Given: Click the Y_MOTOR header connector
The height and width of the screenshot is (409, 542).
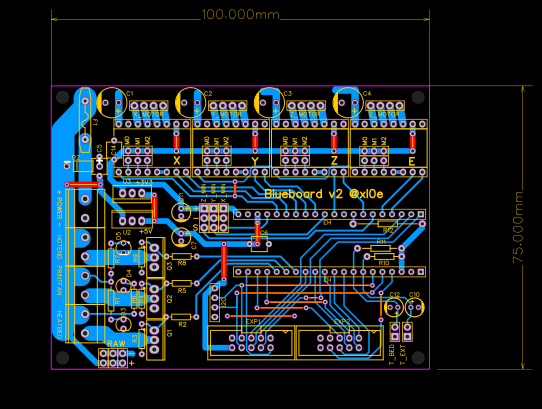Looking at the screenshot, I should click(x=227, y=106).
